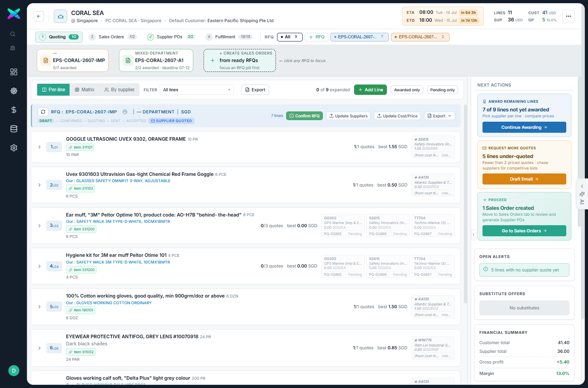The width and height of the screenshot is (588, 388).
Task: Open the database icon in left sidebar
Action: pos(14,129)
